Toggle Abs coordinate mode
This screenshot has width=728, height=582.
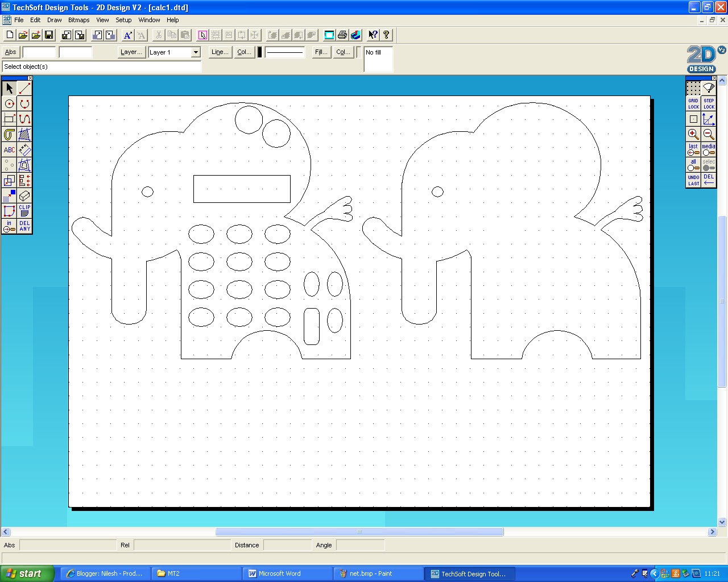[10, 52]
